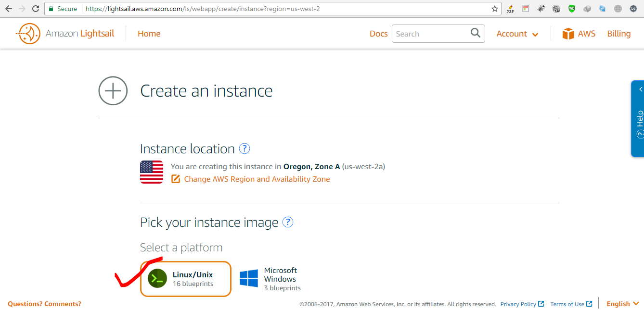Select the Linux/Unix platform card
This screenshot has width=644, height=310.
pyautogui.click(x=185, y=279)
